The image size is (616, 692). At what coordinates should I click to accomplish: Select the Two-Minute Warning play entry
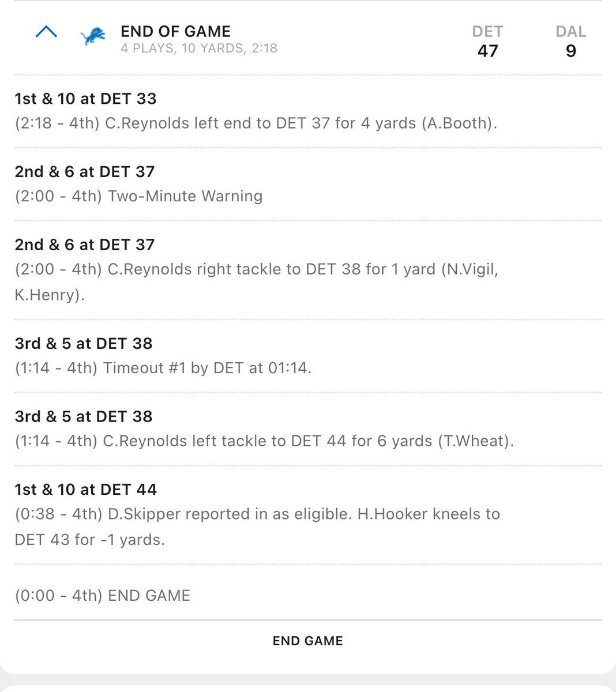(138, 196)
